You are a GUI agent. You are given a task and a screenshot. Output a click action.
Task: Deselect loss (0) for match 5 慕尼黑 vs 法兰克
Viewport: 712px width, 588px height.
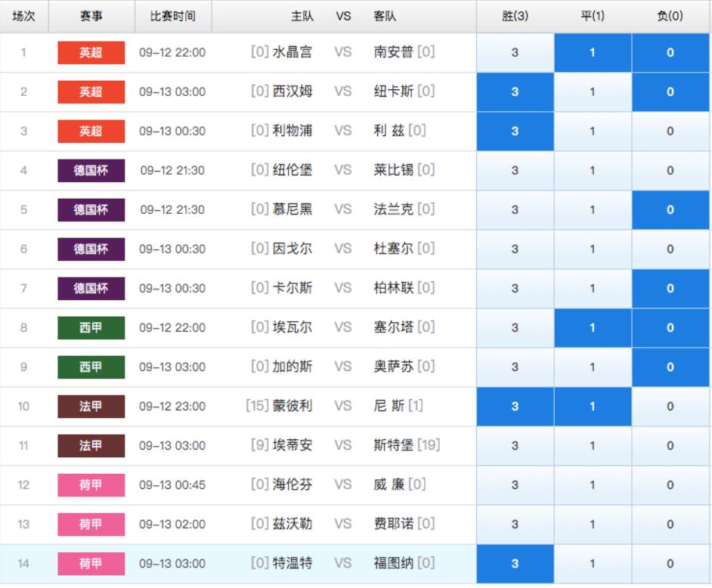(x=670, y=210)
